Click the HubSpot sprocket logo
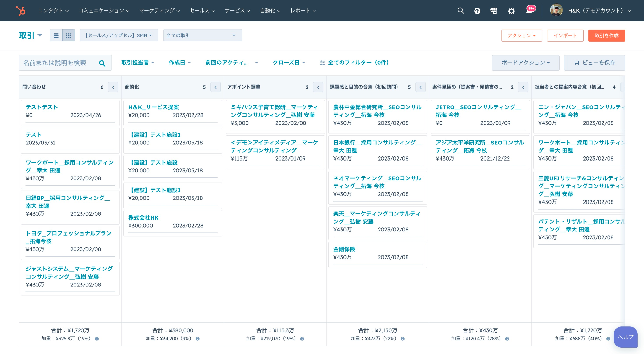 coord(21,11)
